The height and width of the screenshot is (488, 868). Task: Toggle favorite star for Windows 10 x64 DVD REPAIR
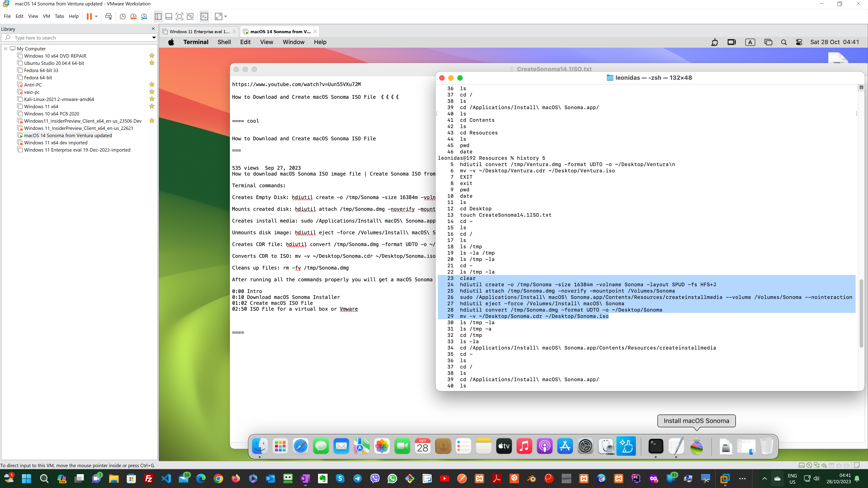(x=152, y=56)
